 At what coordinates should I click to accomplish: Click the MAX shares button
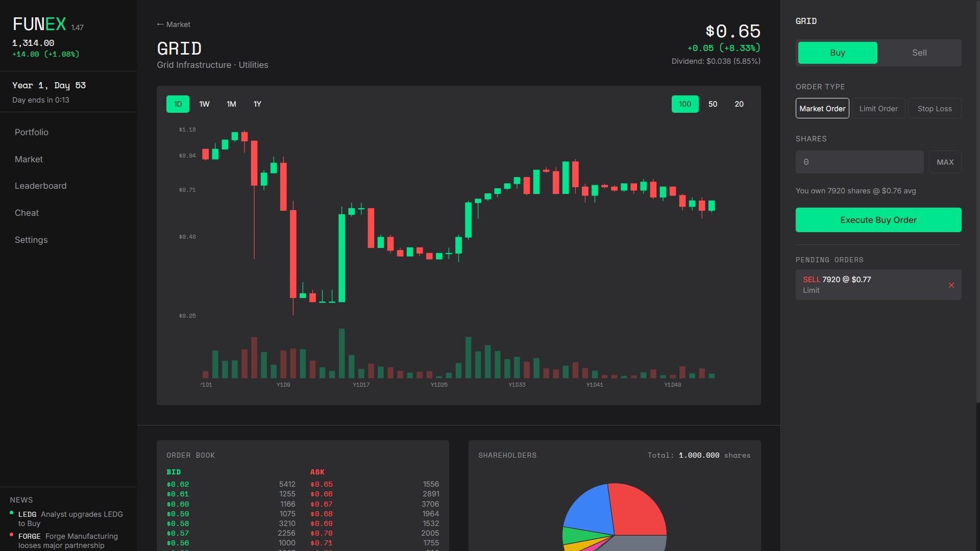(x=945, y=162)
